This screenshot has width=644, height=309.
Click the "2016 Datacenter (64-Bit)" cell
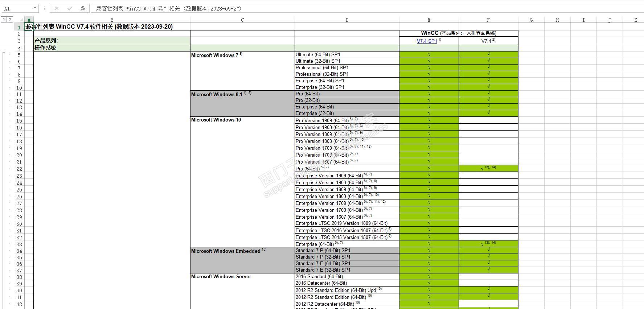click(347, 283)
